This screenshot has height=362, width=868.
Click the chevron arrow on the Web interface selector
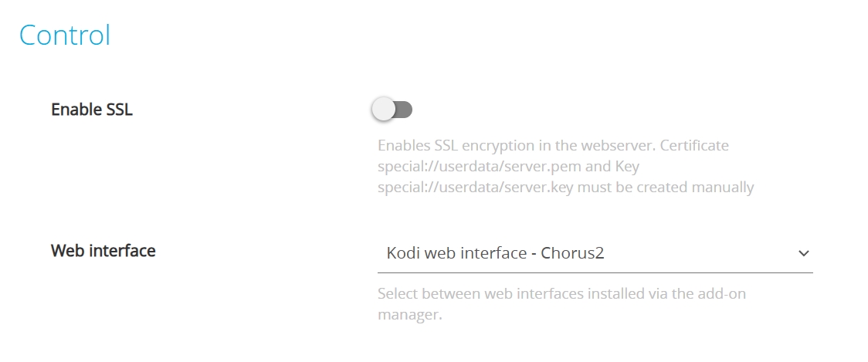[803, 253]
